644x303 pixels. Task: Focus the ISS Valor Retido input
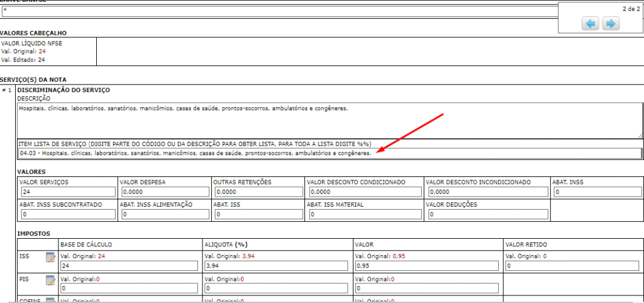coord(571,266)
